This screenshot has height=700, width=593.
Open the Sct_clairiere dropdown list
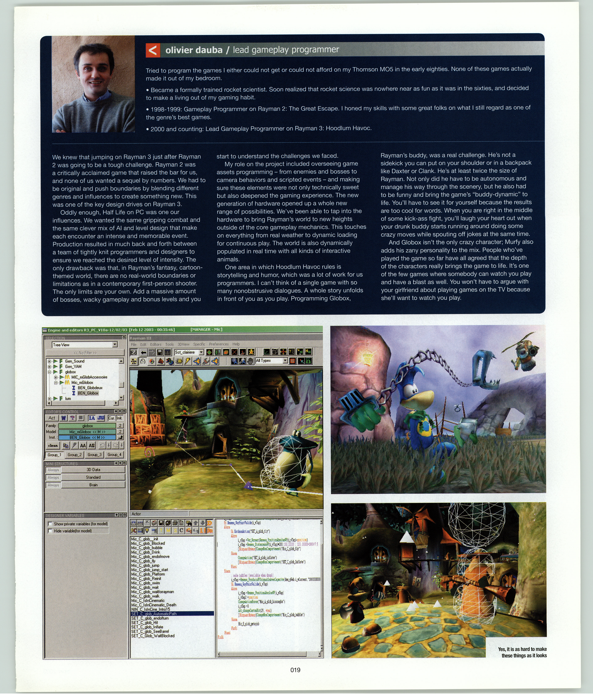(201, 352)
